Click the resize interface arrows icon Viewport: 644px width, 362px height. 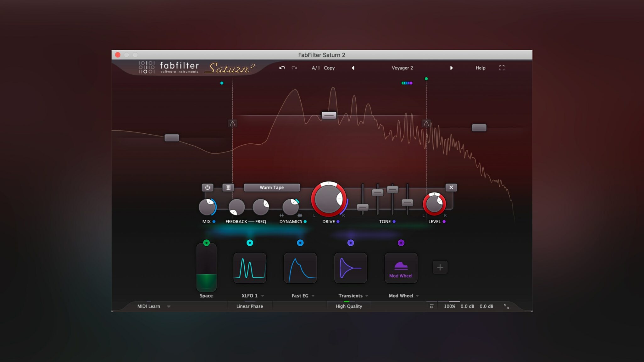(x=506, y=306)
